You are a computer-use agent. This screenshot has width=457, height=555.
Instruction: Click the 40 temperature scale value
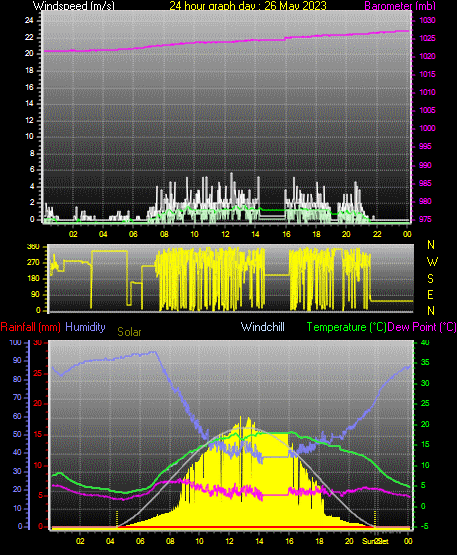coord(425,342)
